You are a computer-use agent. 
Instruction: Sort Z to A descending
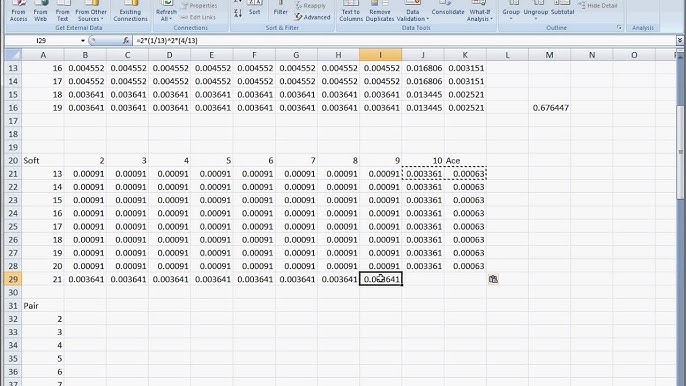coord(238,14)
